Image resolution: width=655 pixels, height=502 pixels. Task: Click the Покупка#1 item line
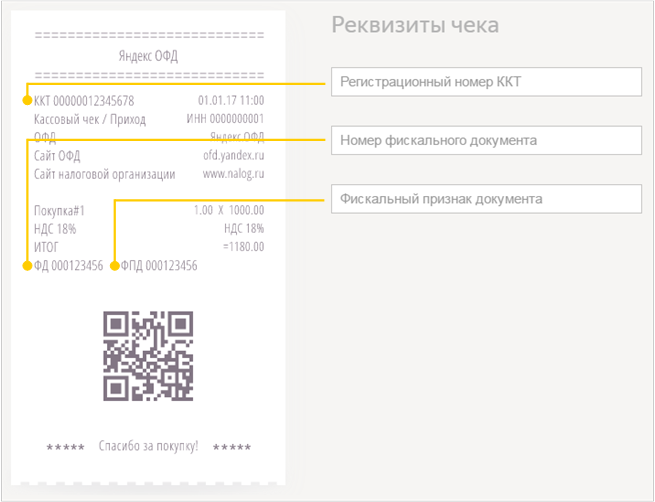60,211
